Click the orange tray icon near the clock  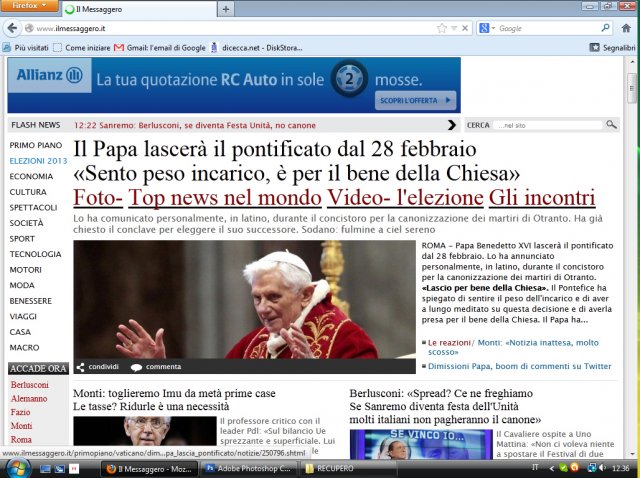574,468
